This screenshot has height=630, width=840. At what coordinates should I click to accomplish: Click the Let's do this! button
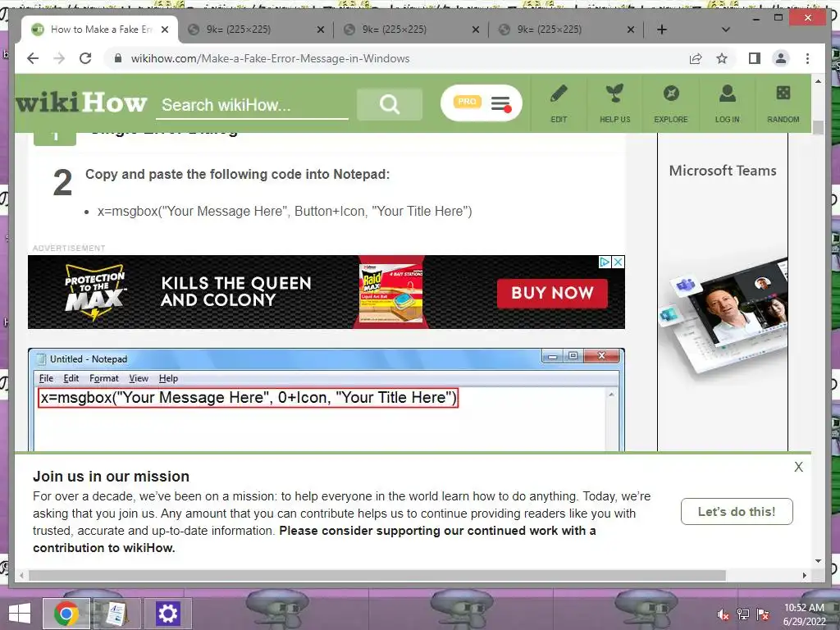click(737, 512)
